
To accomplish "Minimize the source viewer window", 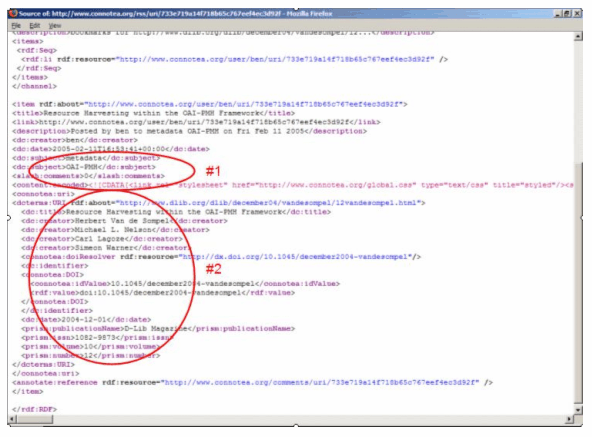I will 558,14.
